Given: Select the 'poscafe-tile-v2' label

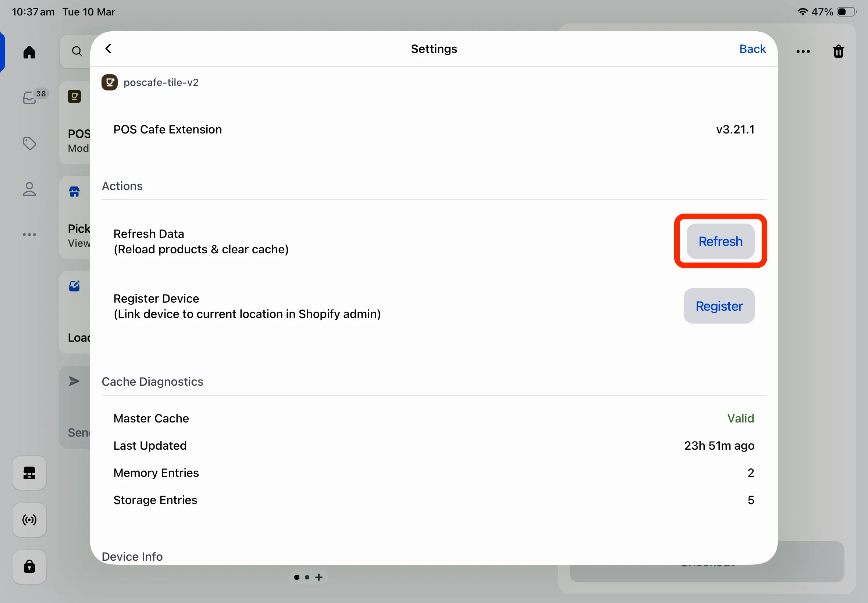Looking at the screenshot, I should (161, 82).
